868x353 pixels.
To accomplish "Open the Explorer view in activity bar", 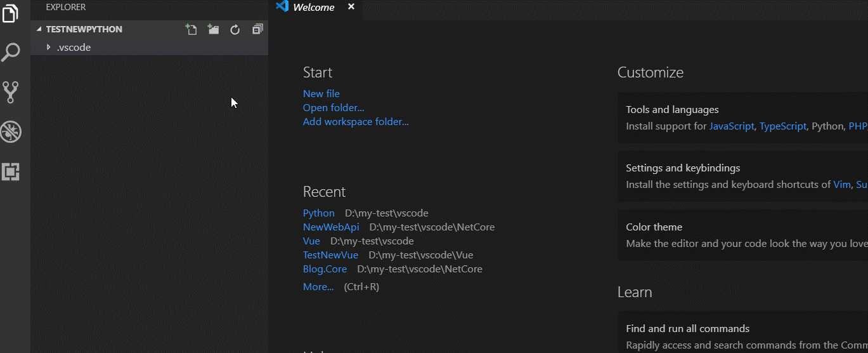I will tap(11, 13).
